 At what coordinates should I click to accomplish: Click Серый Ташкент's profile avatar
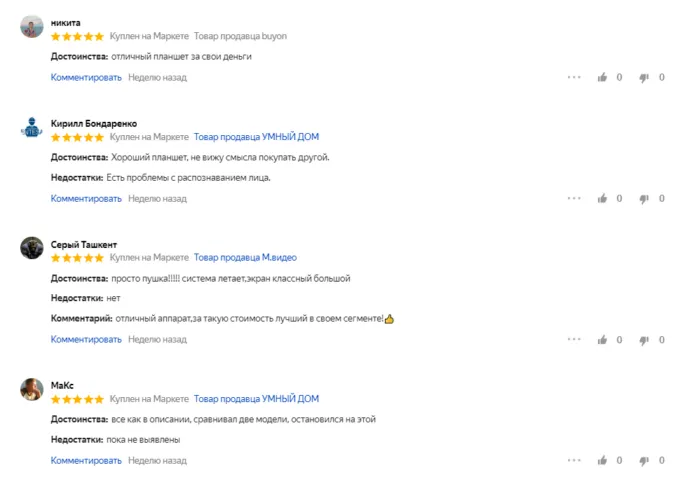click(32, 249)
